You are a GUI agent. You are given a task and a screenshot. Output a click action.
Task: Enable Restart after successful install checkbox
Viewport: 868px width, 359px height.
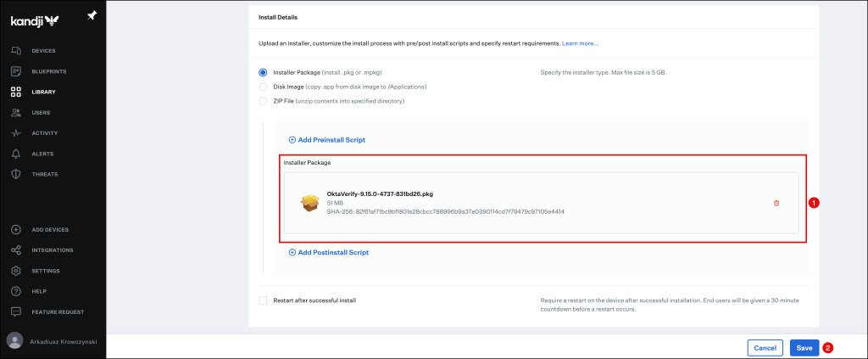pyautogui.click(x=263, y=300)
